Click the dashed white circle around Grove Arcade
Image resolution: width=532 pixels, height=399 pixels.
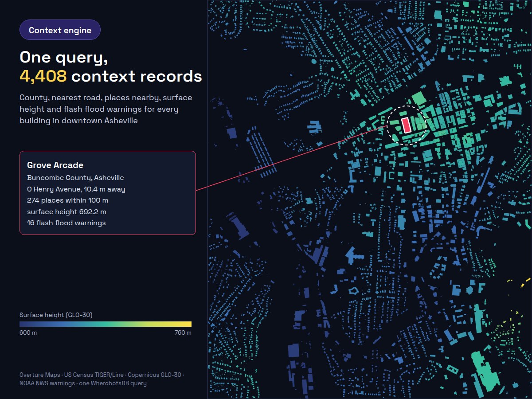tap(407, 125)
